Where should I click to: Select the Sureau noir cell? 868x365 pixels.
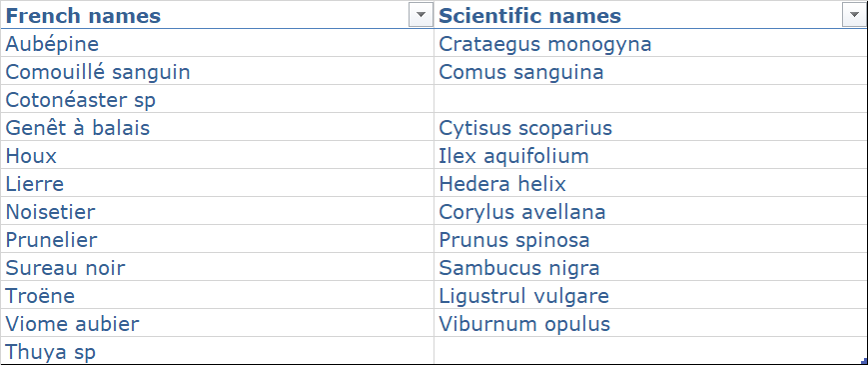click(x=217, y=268)
